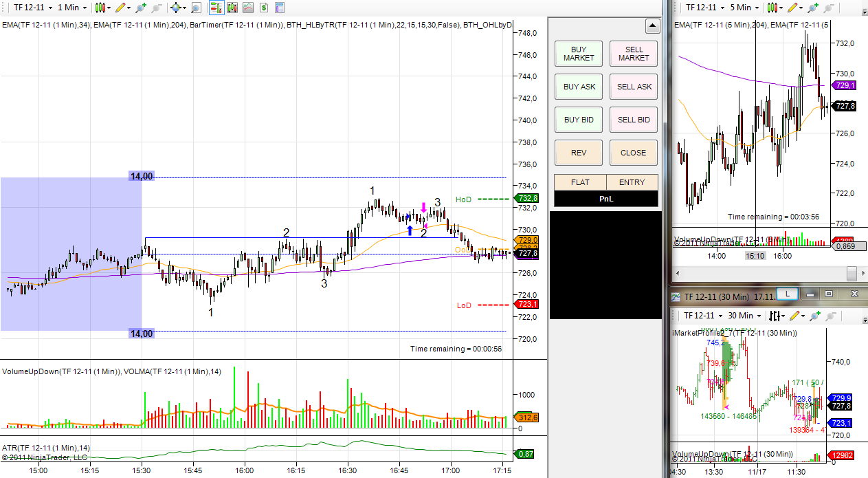Click the PnL display bar

(606, 199)
